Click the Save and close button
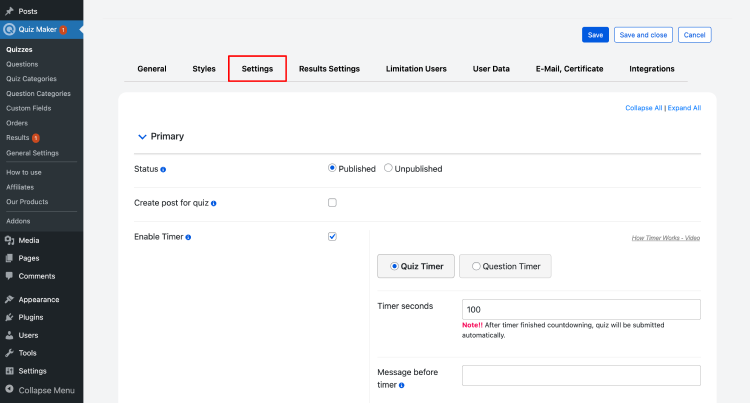Image resolution: width=750 pixels, height=403 pixels. 643,35
